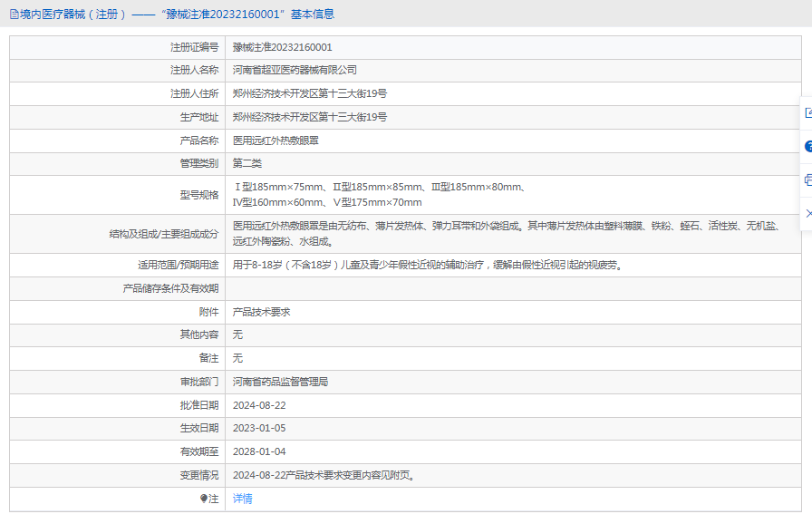Close the floating side toolbar with X
Image resolution: width=812 pixels, height=514 pixels.
tap(807, 213)
